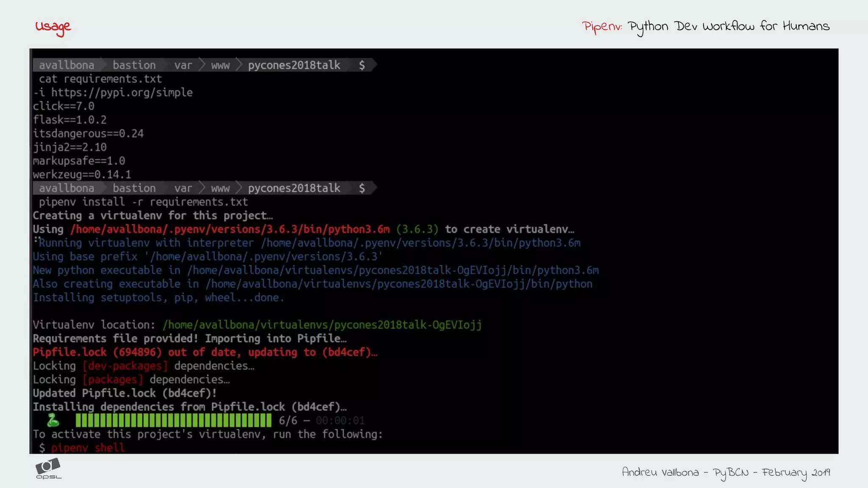This screenshot has width=868, height=488.
Task: Click 'avallbona' in the first prompt
Action: (67, 65)
